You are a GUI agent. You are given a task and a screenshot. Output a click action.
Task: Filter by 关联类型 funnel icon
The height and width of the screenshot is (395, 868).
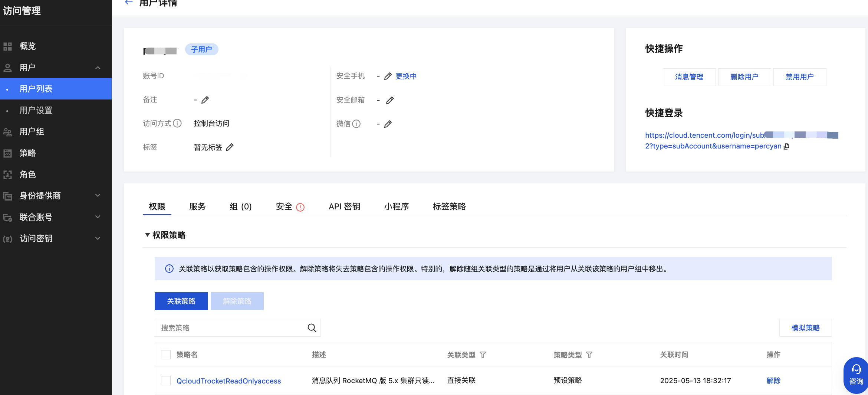[483, 355]
